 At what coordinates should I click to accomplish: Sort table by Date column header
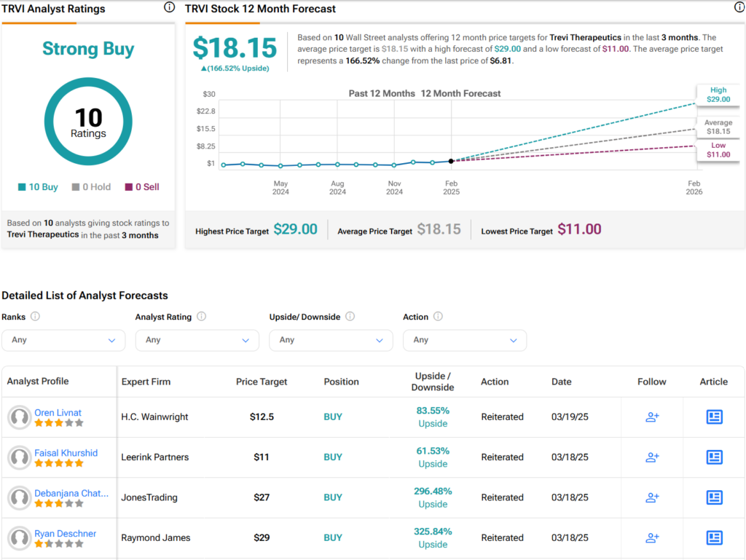(562, 382)
